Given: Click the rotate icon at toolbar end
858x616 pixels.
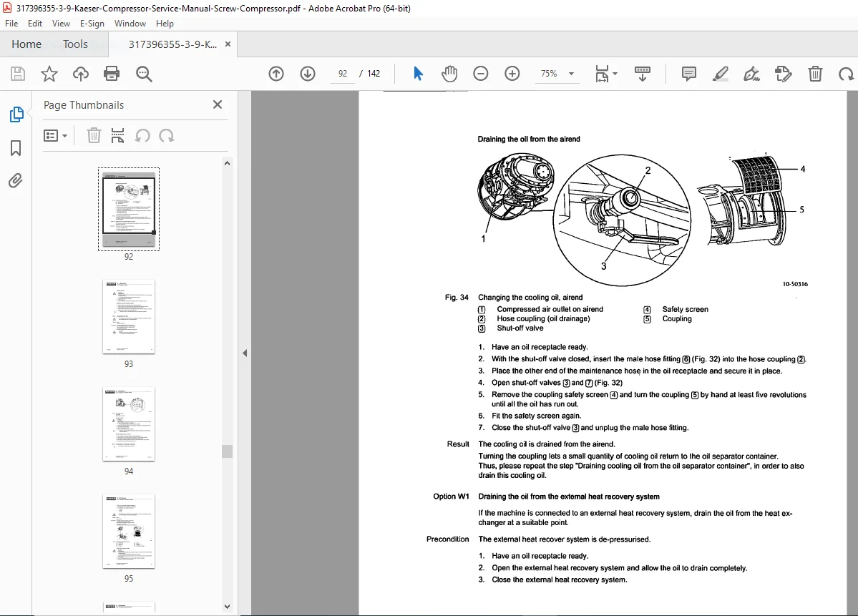Looking at the screenshot, I should [846, 73].
